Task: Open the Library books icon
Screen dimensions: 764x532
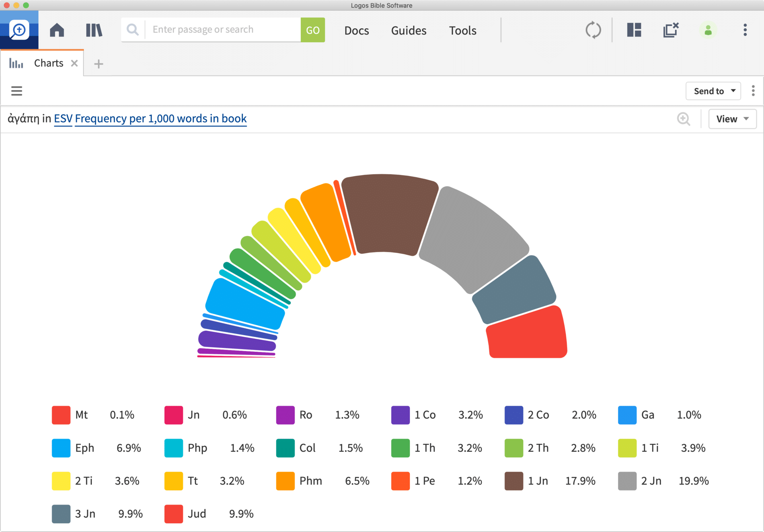Action: pyautogui.click(x=94, y=30)
